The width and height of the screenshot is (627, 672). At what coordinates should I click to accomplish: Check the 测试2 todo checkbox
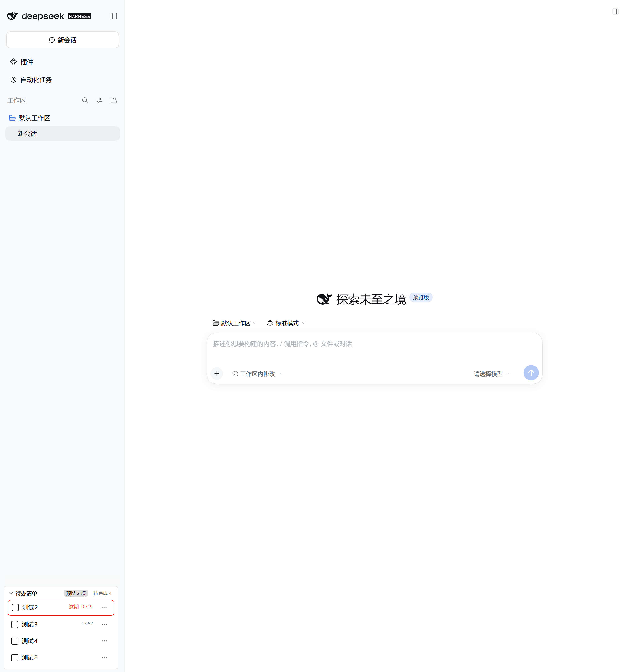tap(15, 607)
